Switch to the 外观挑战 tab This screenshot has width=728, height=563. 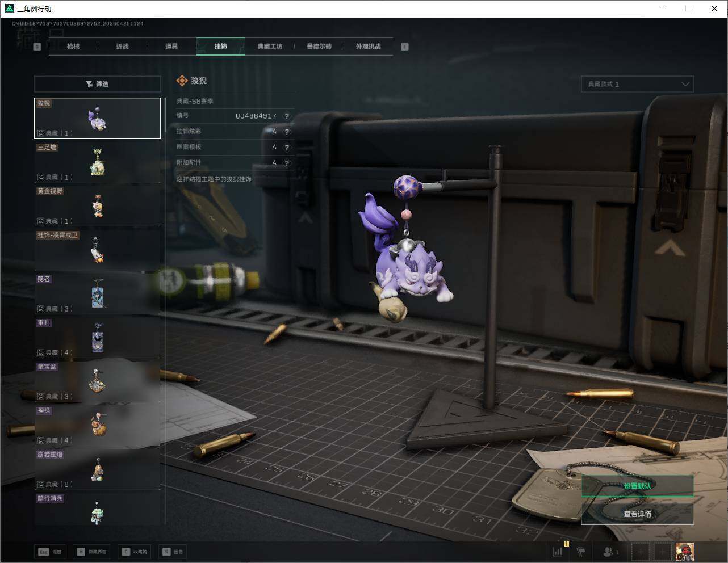point(368,47)
